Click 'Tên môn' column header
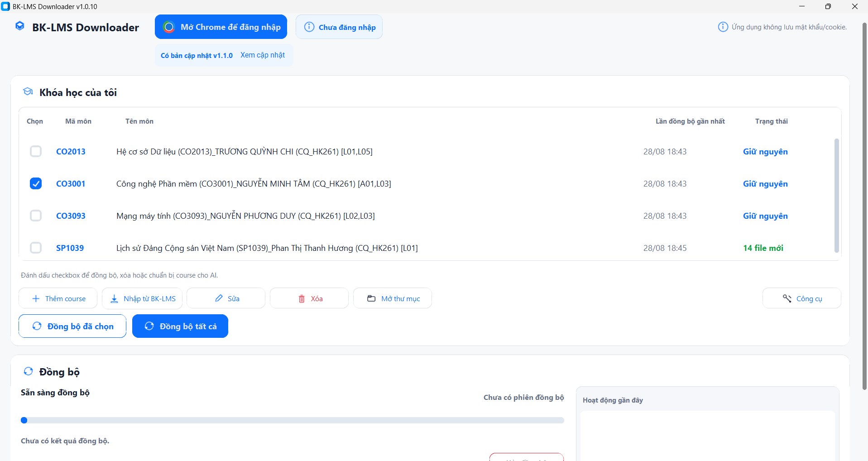Screen dimensions: 868x461 tap(139, 121)
